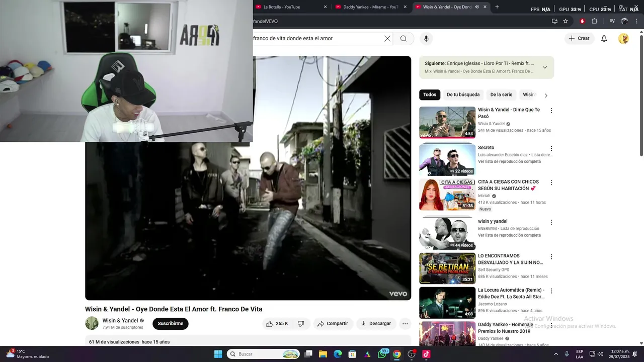Open File Explorer from taskbar
Viewport: 644px width, 362px height.
(x=323, y=354)
